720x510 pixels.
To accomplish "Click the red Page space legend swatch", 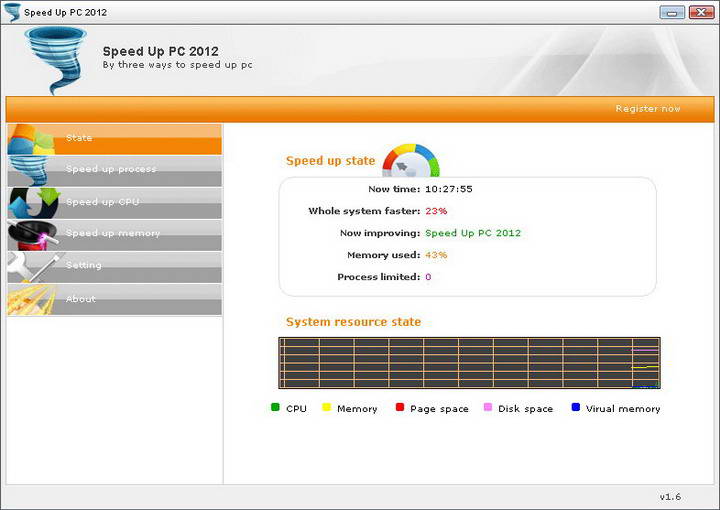I will point(400,407).
